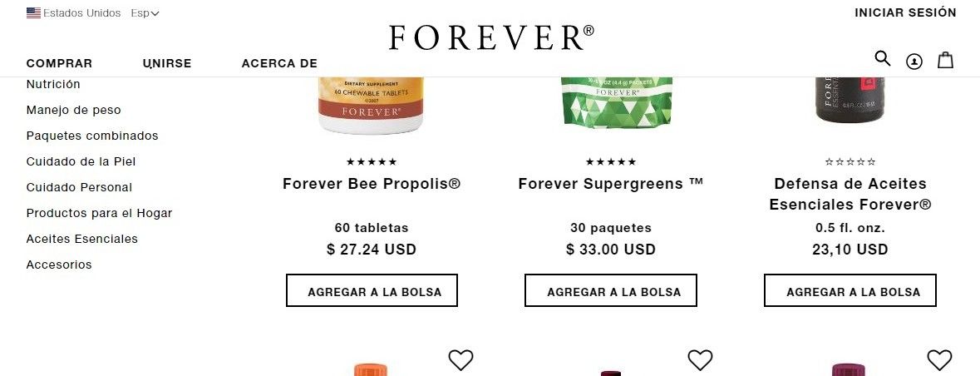Screen dimensions: 980x376
Task: Click the Defensa de Aceites Esenciales star rating
Action: click(x=850, y=162)
